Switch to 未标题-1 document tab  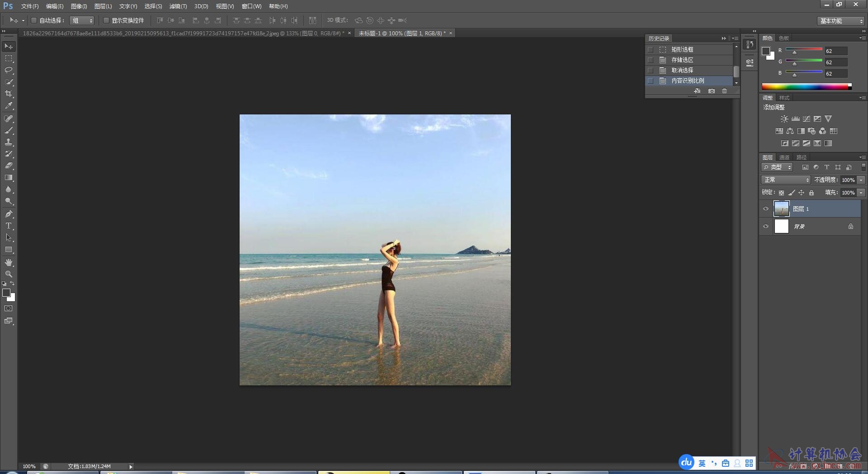point(402,33)
